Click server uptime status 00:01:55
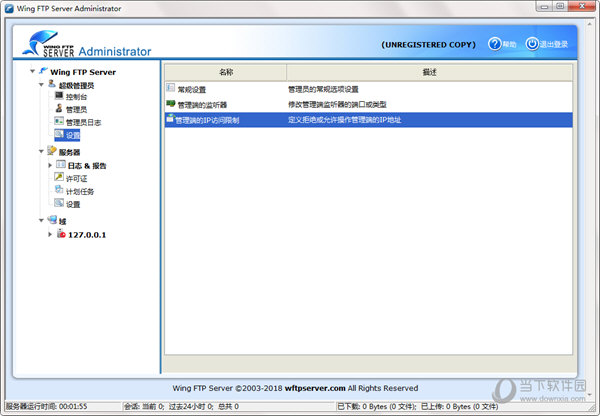600x416 pixels. pos(46,406)
